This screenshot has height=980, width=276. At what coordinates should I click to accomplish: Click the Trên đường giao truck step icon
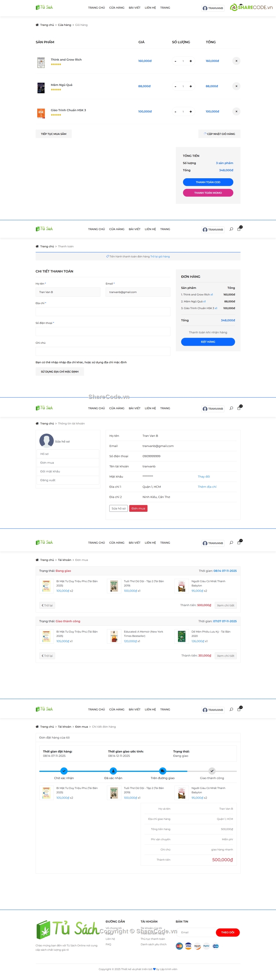pyautogui.click(x=163, y=771)
